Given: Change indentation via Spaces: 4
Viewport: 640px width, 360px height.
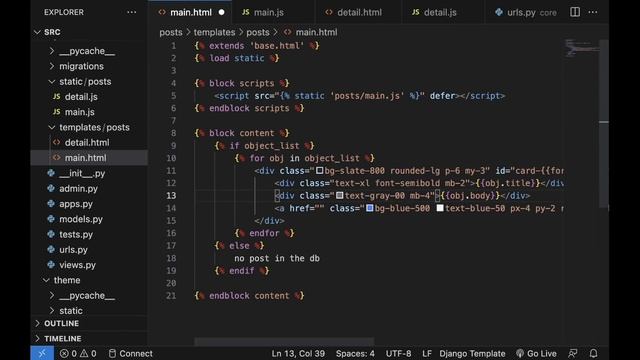Looking at the screenshot, I should coord(355,353).
